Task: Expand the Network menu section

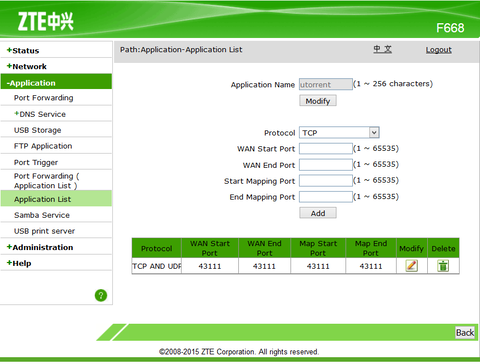Action: [27, 66]
